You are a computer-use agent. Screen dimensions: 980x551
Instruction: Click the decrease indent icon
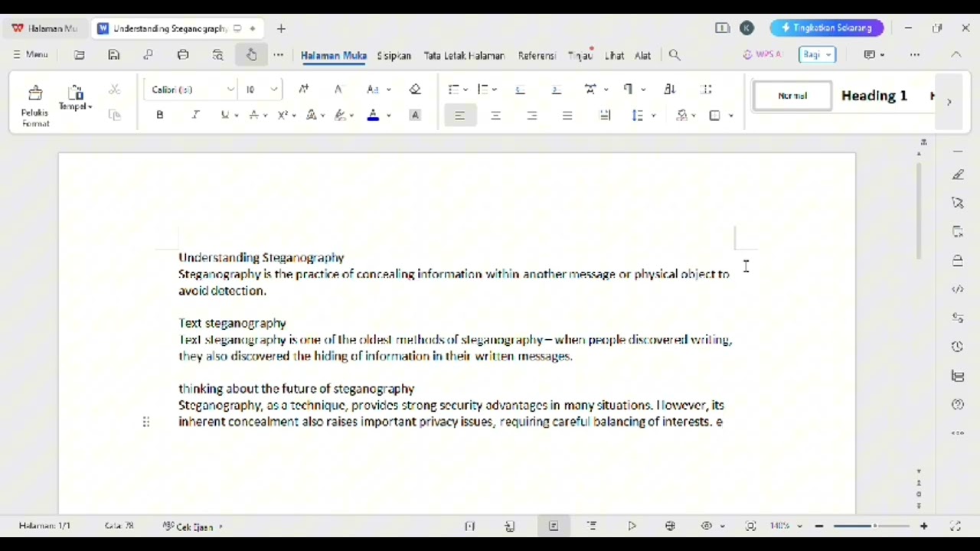click(521, 90)
